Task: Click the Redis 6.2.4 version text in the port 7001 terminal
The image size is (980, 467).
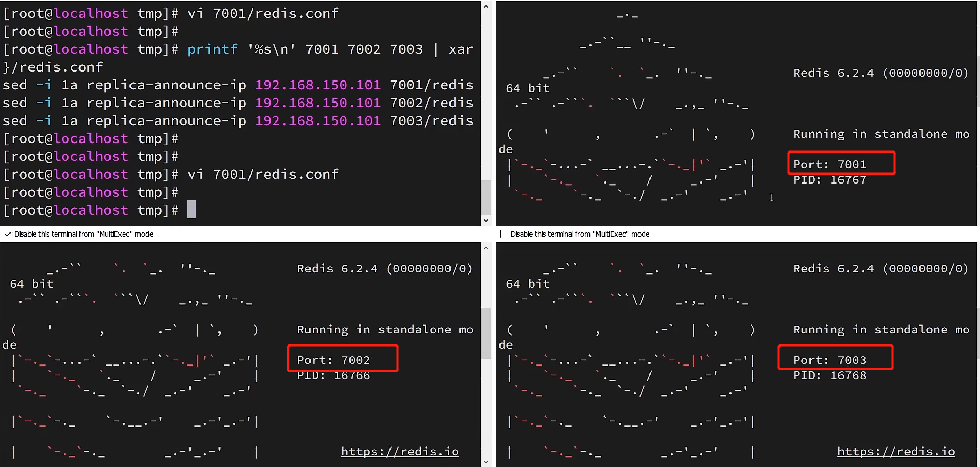Action: [881, 73]
